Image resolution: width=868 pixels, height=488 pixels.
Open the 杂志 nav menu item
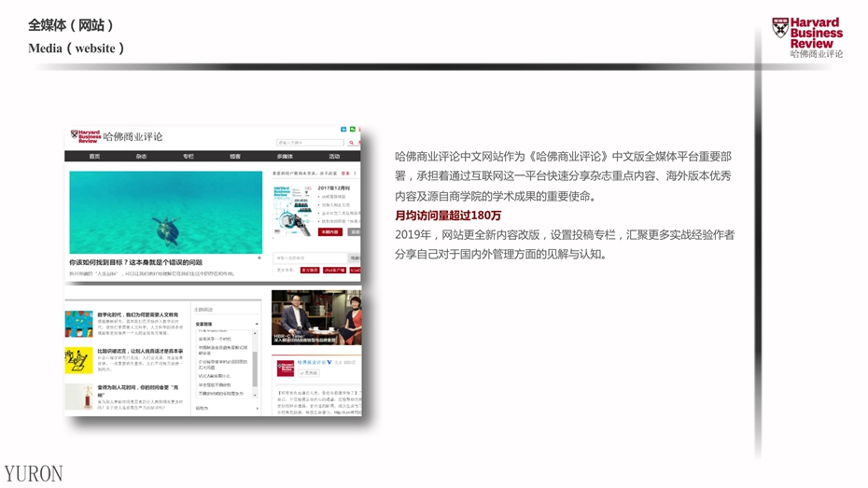tap(141, 157)
